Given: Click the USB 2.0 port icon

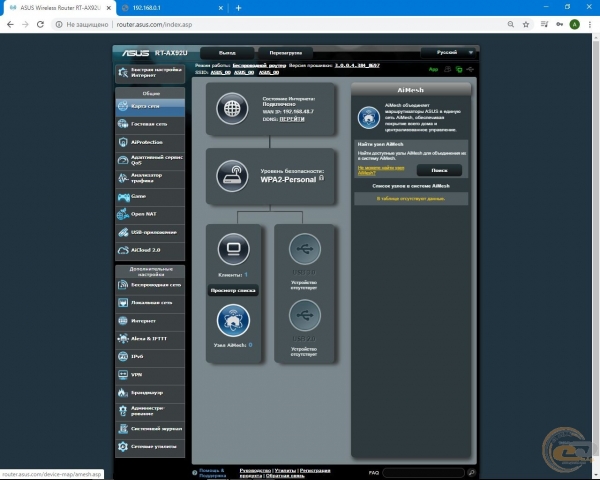Looking at the screenshot, I should click(305, 315).
